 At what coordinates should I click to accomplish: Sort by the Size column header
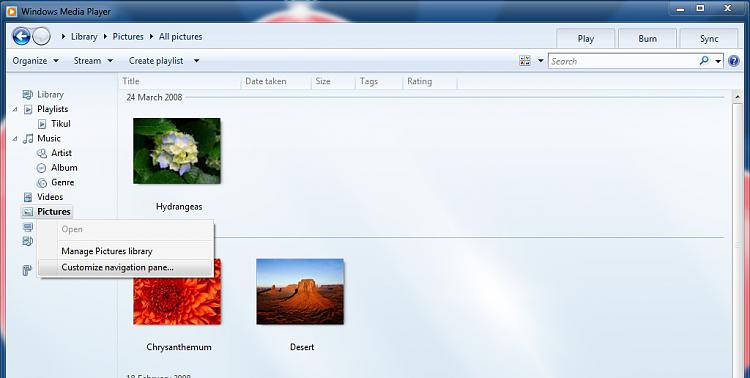(x=333, y=81)
